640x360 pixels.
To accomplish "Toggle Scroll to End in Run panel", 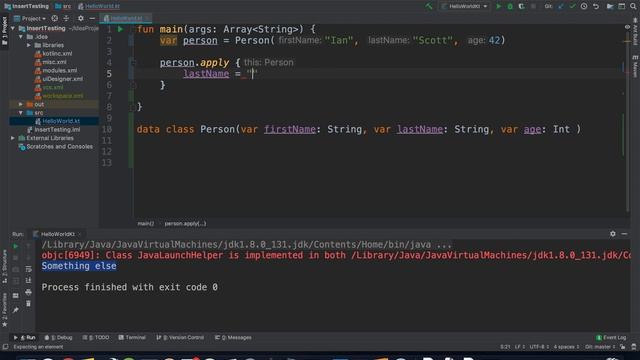I will pyautogui.click(x=28, y=280).
